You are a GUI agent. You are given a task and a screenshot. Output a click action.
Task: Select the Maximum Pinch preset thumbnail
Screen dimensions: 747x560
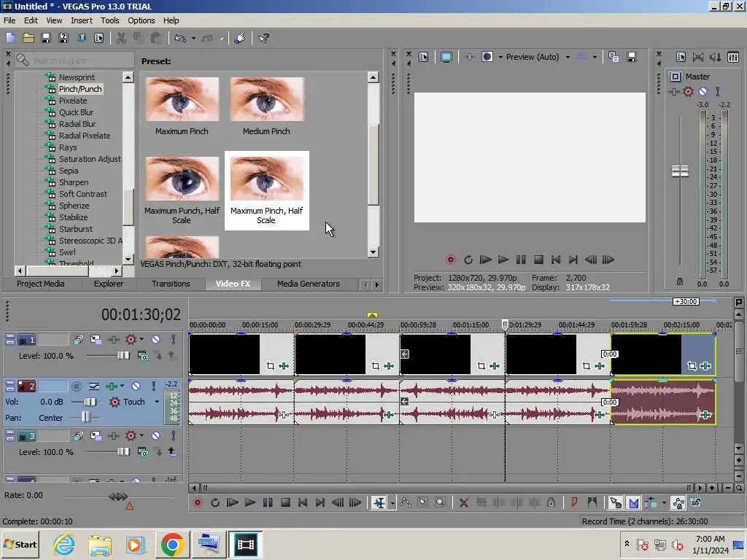(182, 99)
